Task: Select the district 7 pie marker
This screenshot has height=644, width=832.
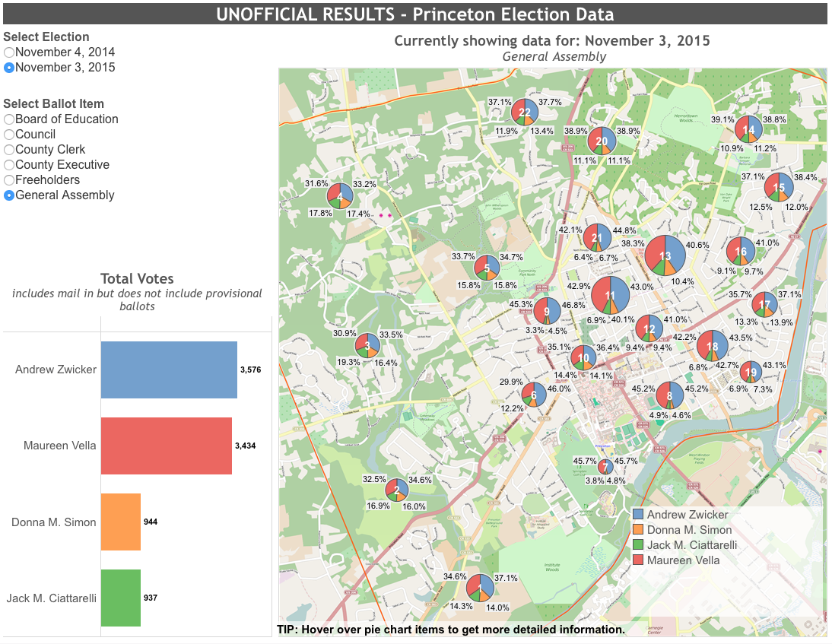Action: click(x=605, y=467)
